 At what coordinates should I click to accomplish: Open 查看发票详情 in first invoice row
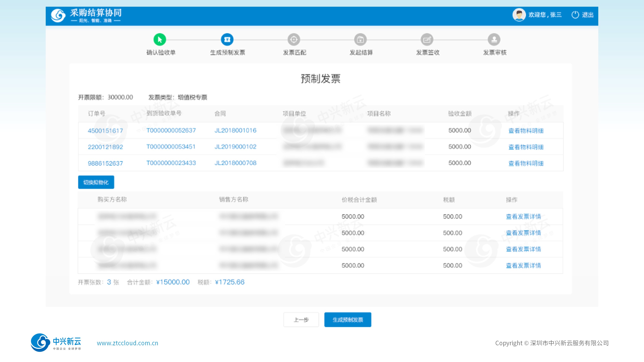(x=523, y=217)
